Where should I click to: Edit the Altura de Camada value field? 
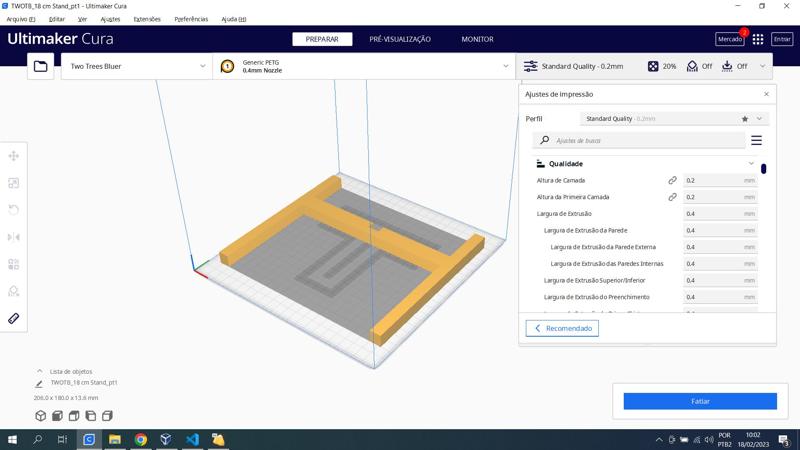720,181
